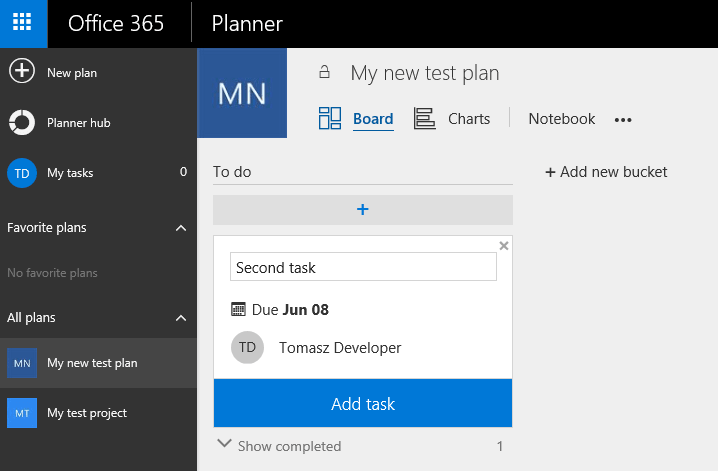718x471 pixels.
Task: Click the Board view icon
Action: point(330,119)
